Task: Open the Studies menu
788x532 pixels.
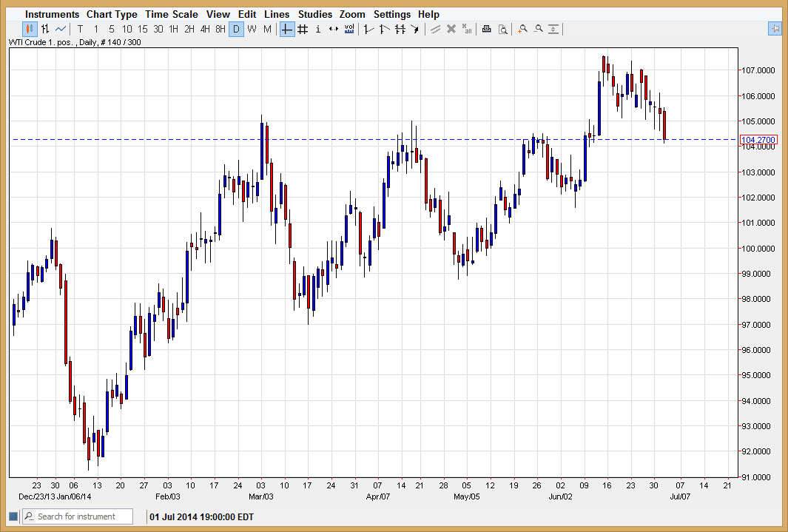Action: (315, 14)
